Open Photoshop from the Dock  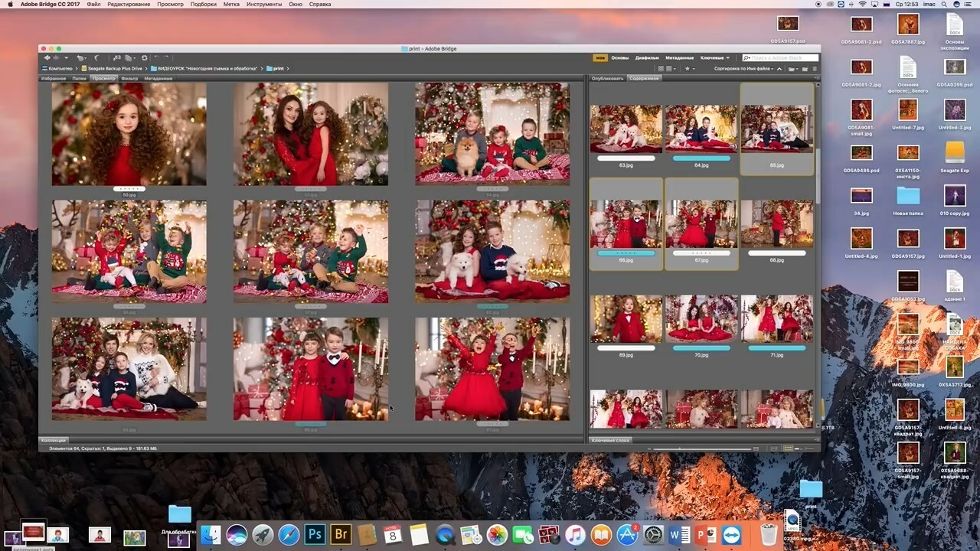(315, 534)
